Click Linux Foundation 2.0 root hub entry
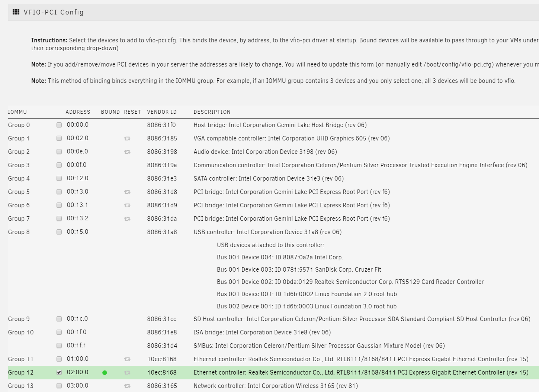The image size is (539, 392). (307, 294)
